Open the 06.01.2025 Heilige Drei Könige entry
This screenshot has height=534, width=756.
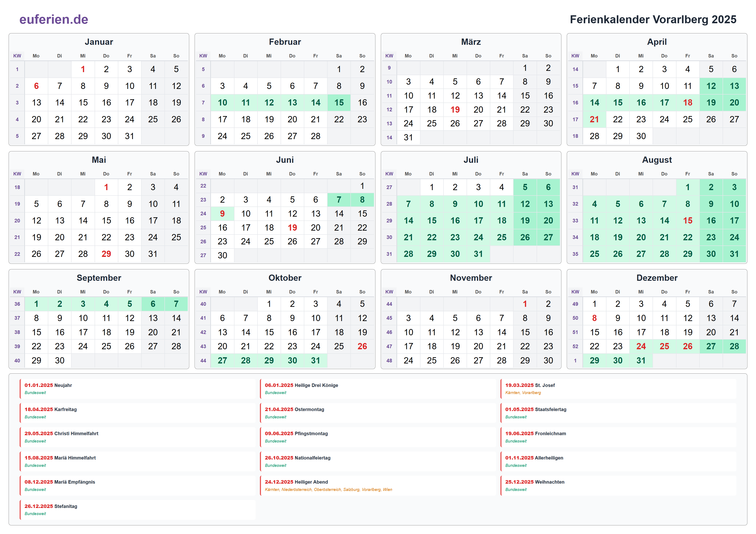click(x=378, y=389)
